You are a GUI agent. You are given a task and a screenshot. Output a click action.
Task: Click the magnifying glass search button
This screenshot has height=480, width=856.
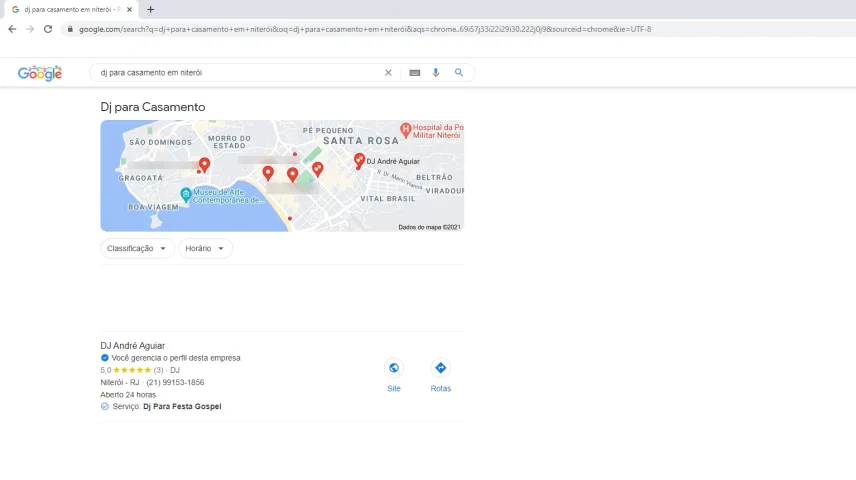(x=459, y=73)
